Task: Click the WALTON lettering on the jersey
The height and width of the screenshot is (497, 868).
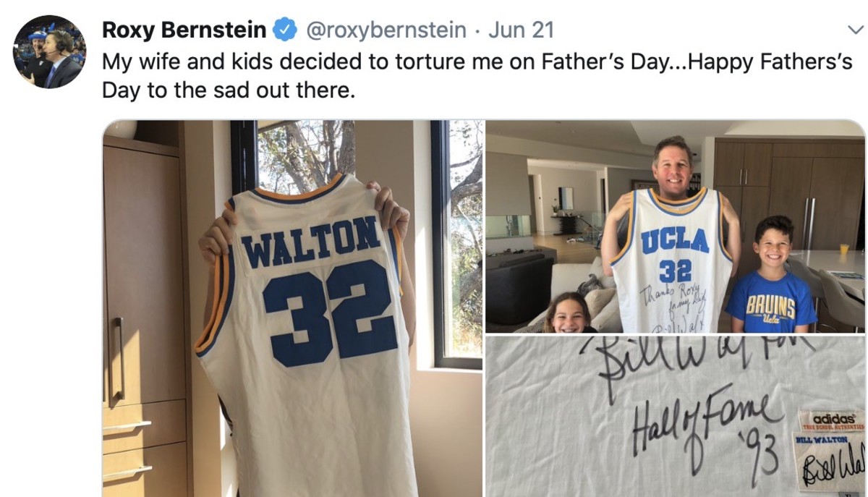Action: (312, 242)
